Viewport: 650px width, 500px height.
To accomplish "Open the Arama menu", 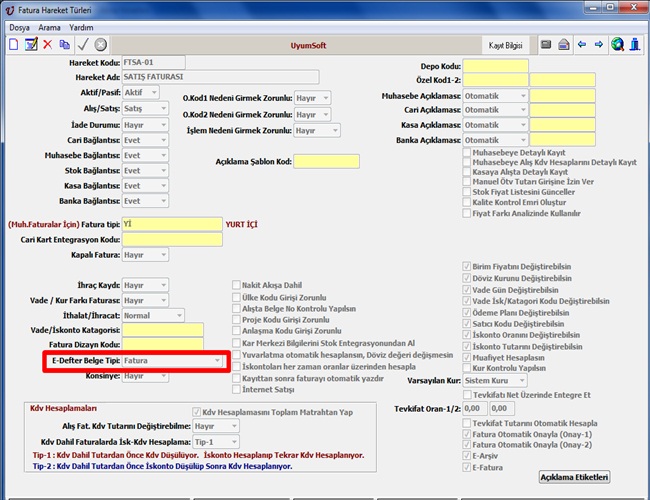I will coord(49,28).
